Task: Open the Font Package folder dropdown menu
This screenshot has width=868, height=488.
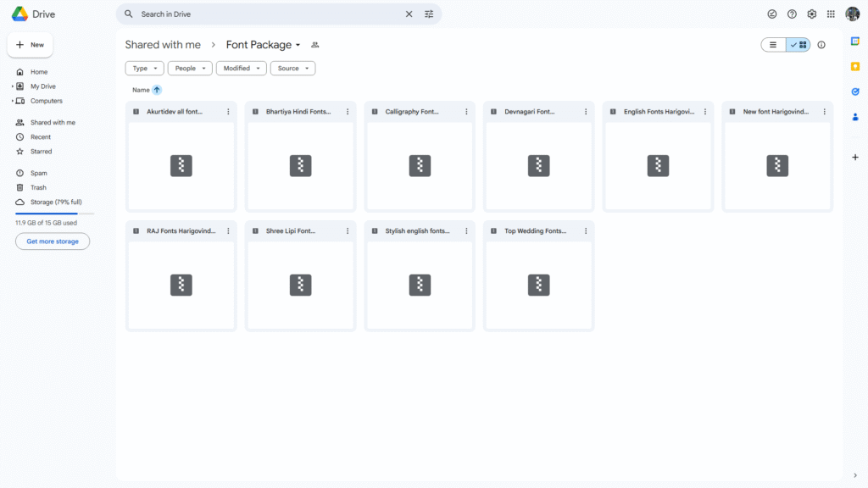Action: coord(263,45)
